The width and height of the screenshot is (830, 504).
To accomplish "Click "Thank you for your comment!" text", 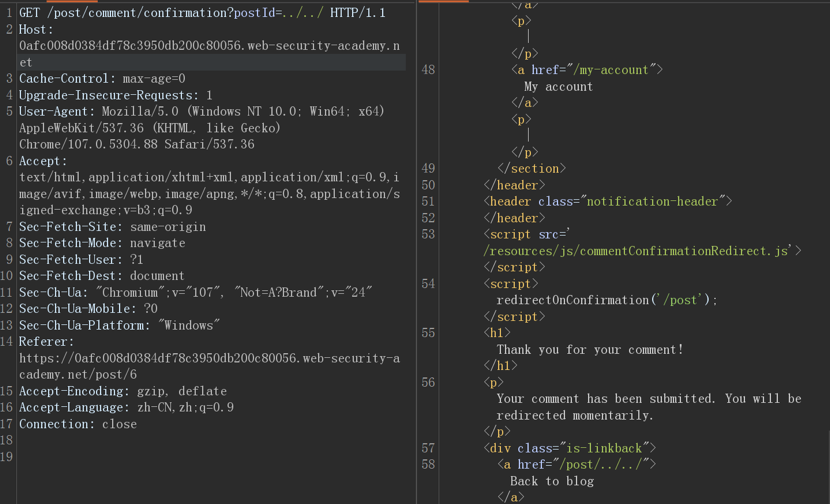I will click(590, 349).
